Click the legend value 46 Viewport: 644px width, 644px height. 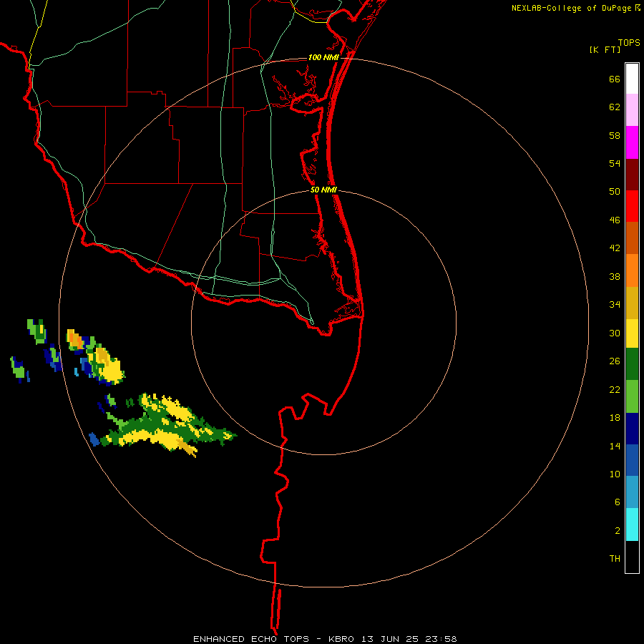pyautogui.click(x=615, y=220)
